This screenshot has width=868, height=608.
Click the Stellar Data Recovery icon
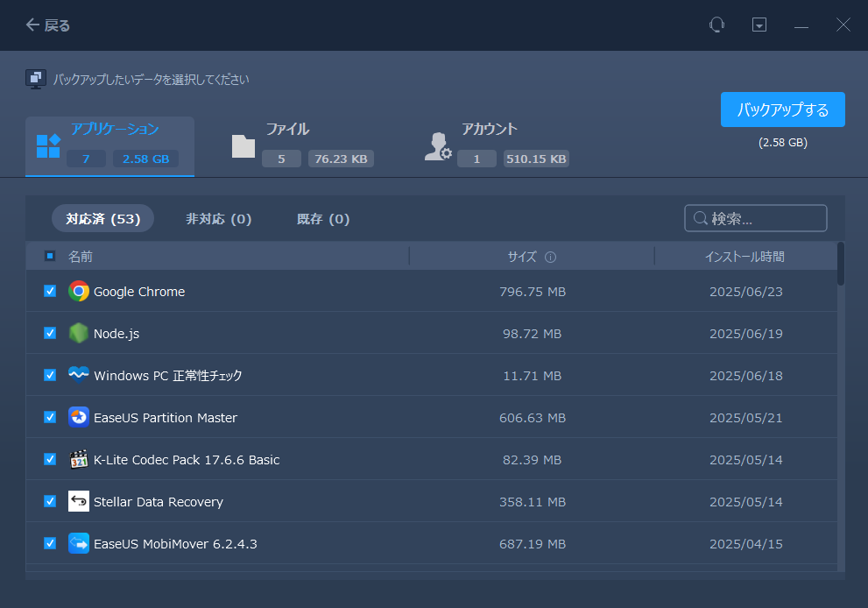point(79,501)
